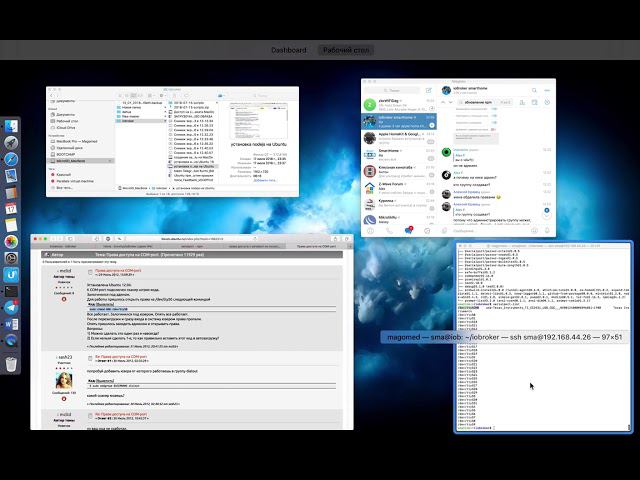Select Terminal ssh window in Mission Control

(543, 337)
